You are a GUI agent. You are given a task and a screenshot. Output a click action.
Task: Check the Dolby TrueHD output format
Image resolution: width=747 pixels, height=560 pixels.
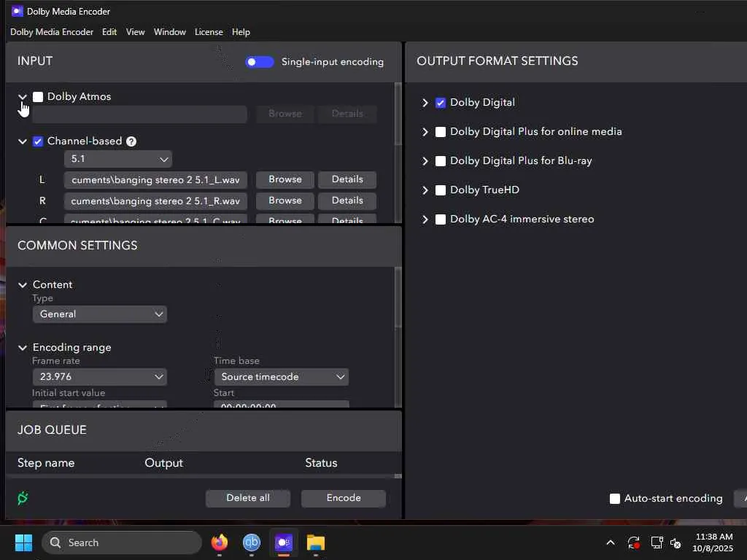tap(440, 190)
